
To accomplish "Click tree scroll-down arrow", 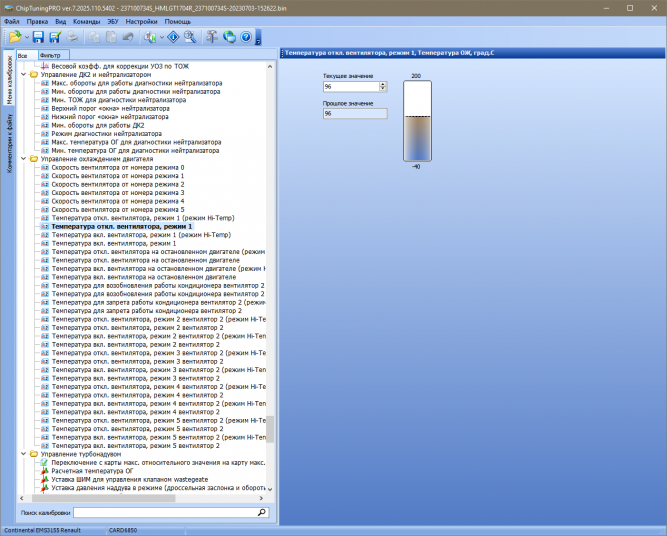I will click(270, 489).
